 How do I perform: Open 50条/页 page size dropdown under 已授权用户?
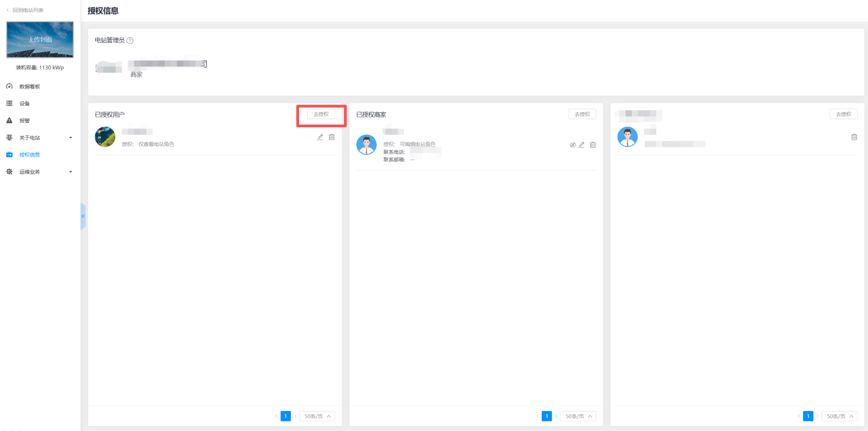tap(317, 416)
